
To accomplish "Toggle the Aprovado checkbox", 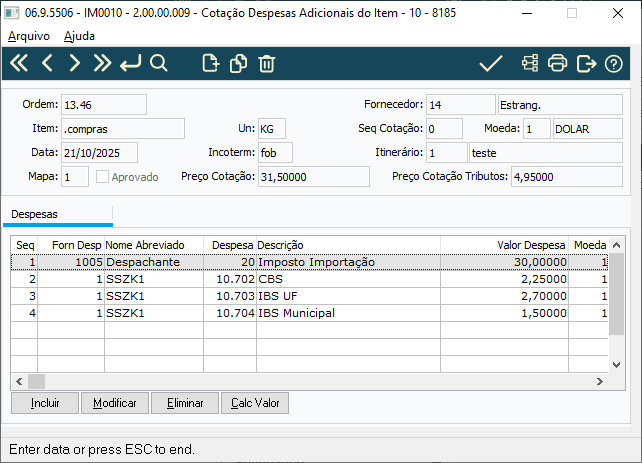I will (103, 177).
